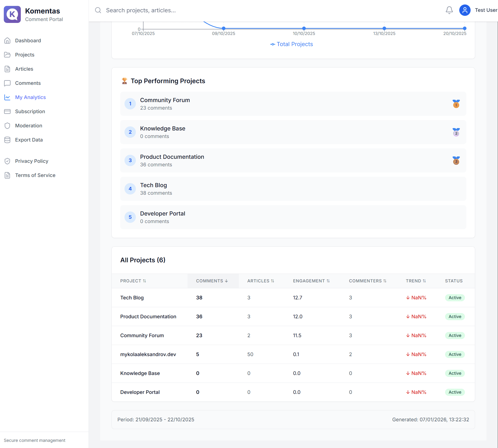
Task: Go to the Subscription page
Action: pos(30,112)
